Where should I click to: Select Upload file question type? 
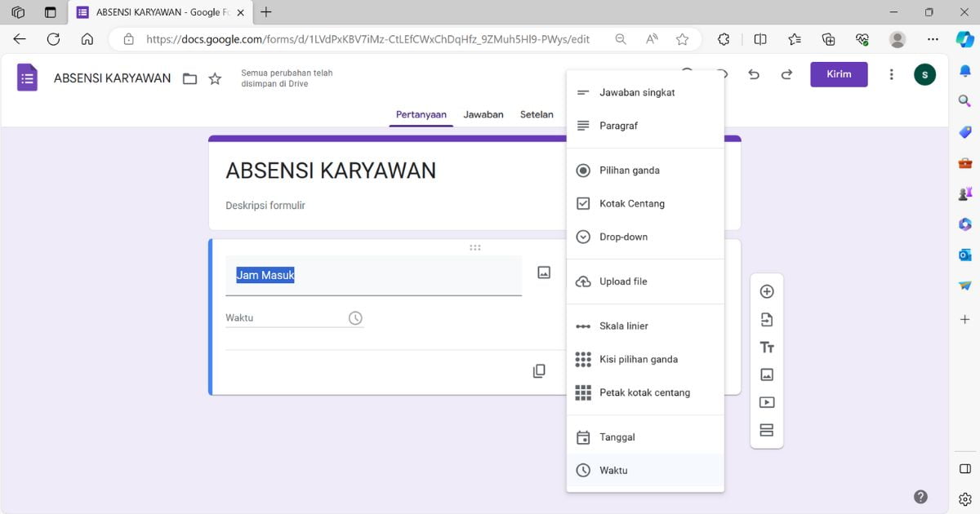point(645,281)
